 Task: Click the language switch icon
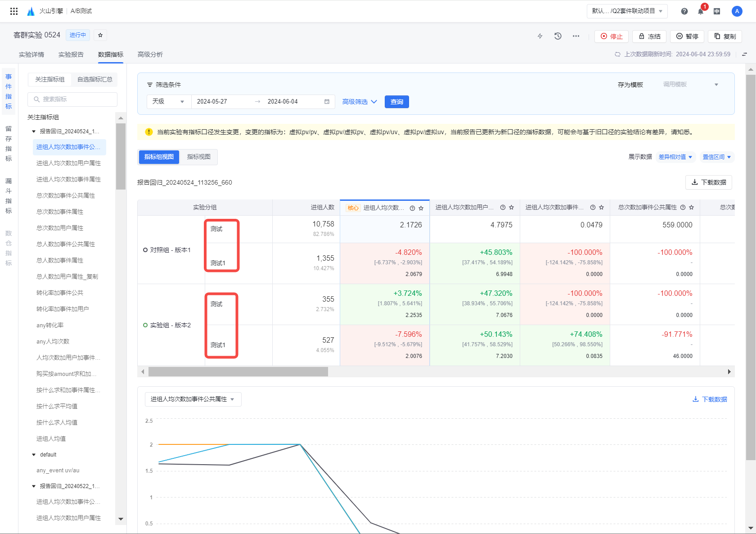coord(717,11)
